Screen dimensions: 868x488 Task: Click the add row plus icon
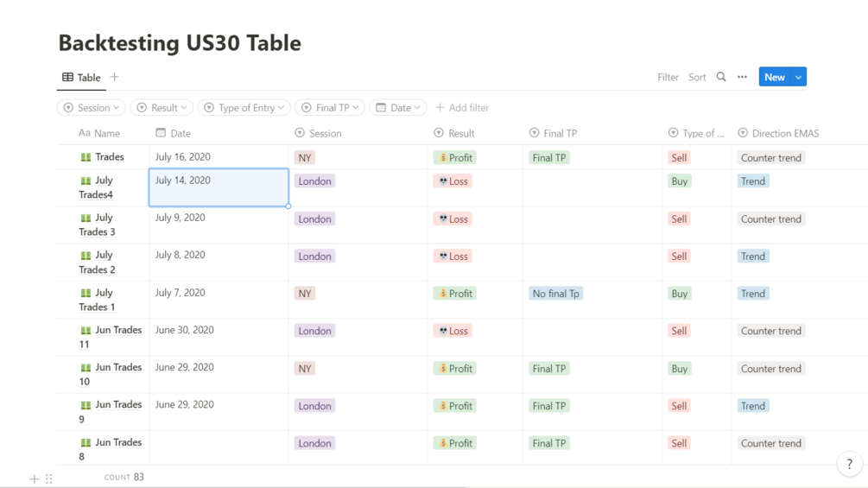(x=35, y=478)
